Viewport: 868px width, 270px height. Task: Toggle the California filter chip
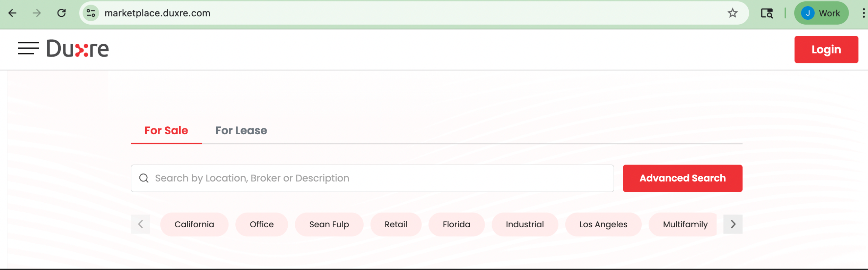(194, 225)
